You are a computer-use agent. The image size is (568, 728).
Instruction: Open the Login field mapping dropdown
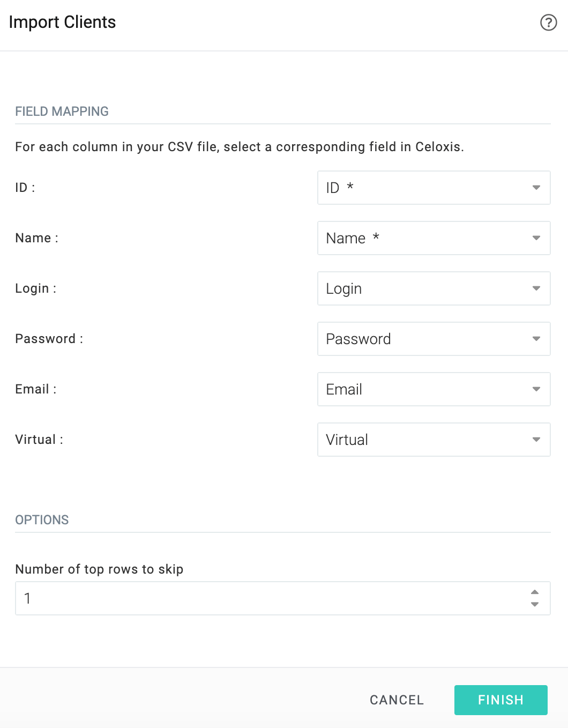click(x=434, y=288)
